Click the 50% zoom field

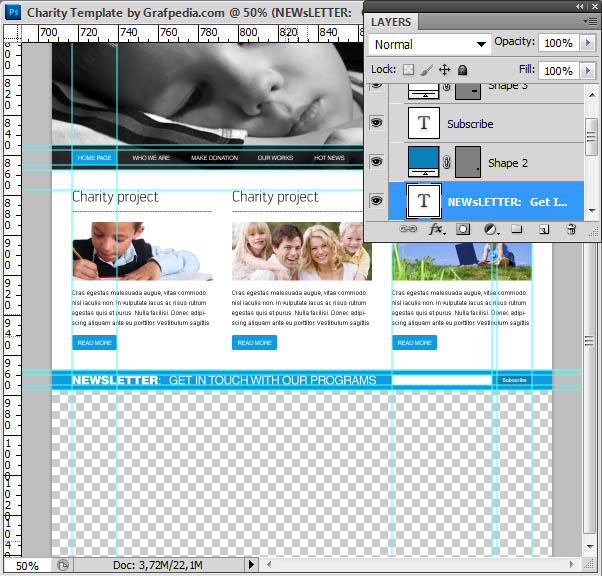click(x=27, y=566)
